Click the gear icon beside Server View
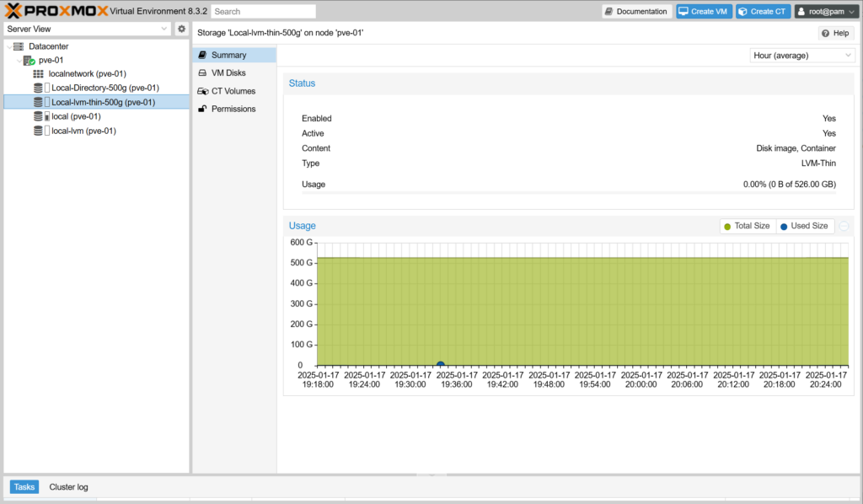This screenshot has height=504, width=863. point(181,29)
